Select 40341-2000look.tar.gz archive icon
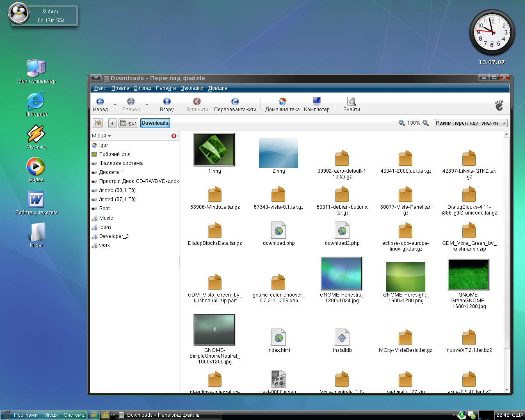Image resolution: width=525 pixels, height=420 pixels. (x=405, y=158)
